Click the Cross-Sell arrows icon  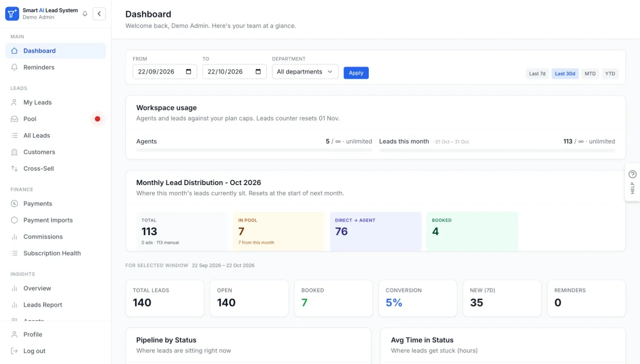[x=15, y=168]
